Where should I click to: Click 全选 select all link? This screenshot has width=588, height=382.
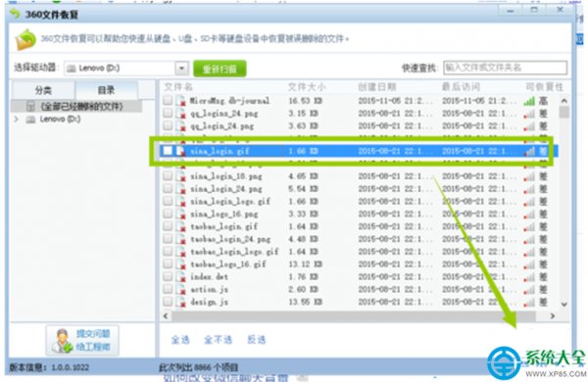tap(180, 340)
